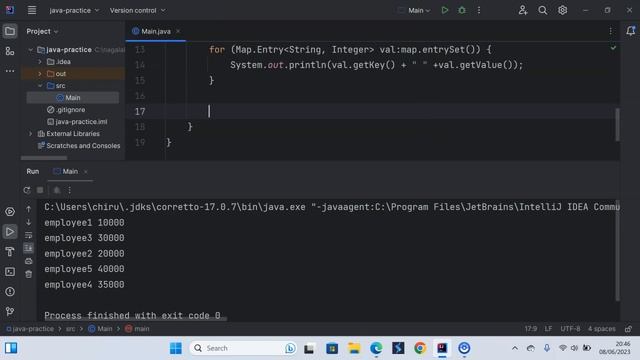Open the Structure tool window icon
This screenshot has height=360, width=640.
[x=10, y=51]
